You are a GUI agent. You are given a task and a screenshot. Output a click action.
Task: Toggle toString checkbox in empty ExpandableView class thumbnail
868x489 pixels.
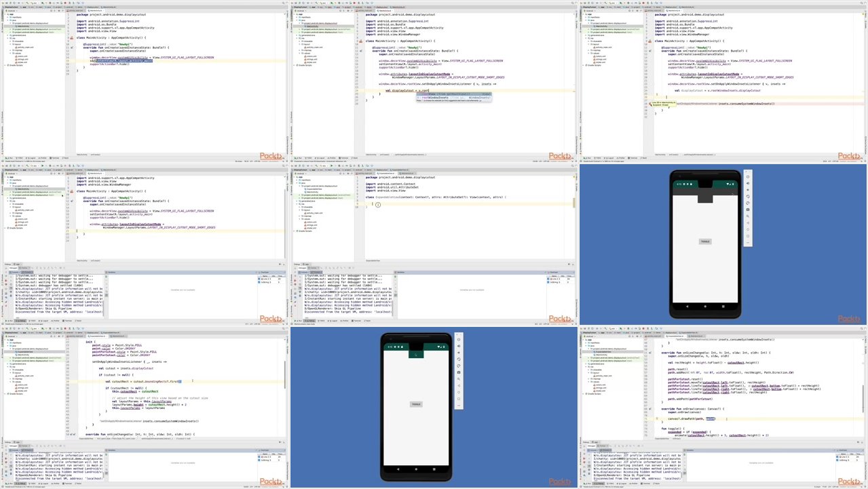(548, 282)
